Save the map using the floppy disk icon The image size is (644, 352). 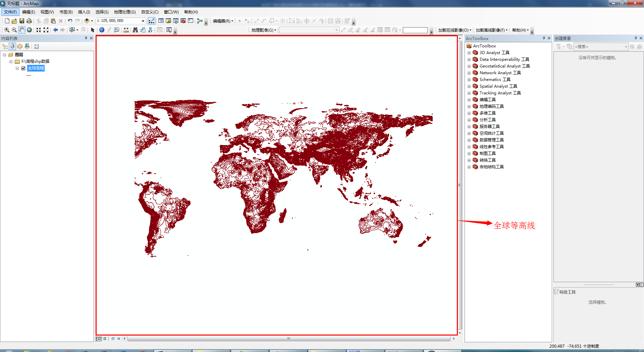coord(22,21)
